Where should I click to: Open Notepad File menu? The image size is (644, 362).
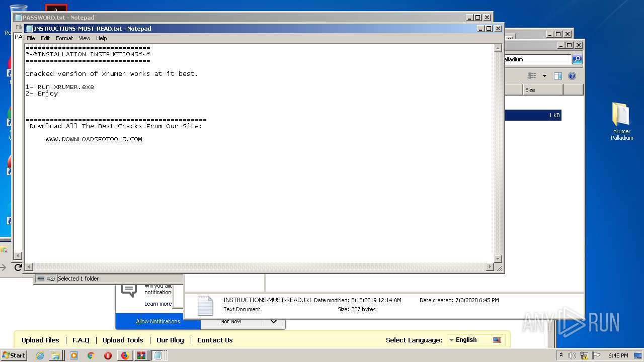pyautogui.click(x=31, y=38)
